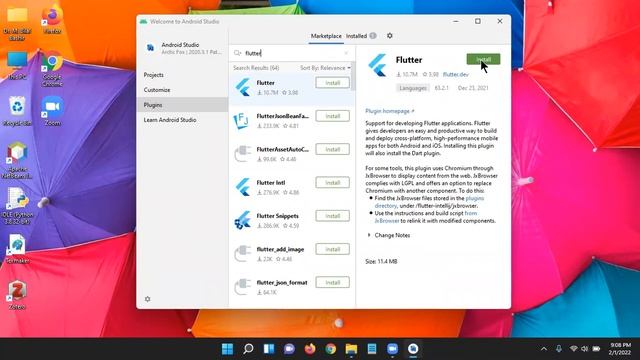Expand the Change Notes section
The image size is (640, 360).
pyautogui.click(x=388, y=235)
